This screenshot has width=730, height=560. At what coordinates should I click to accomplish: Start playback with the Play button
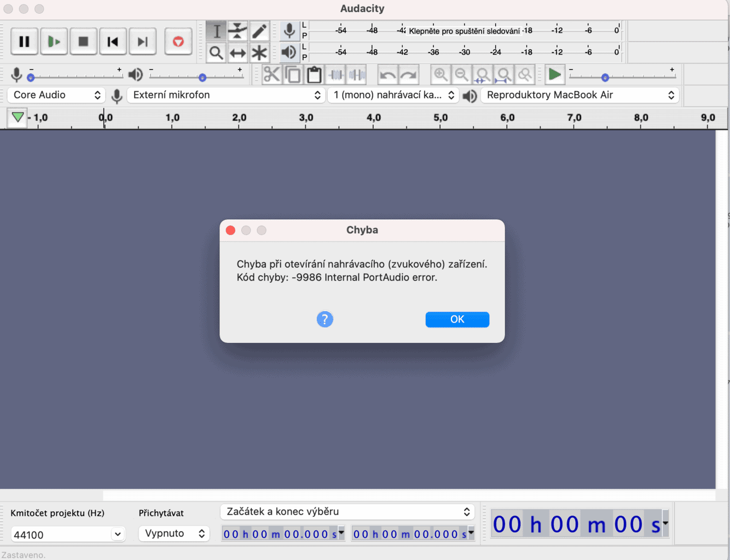[x=54, y=42]
